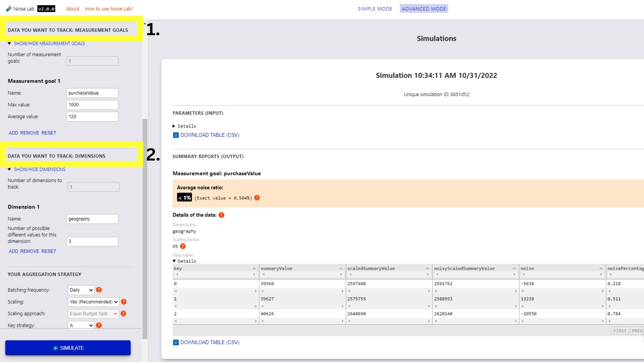
Task: Click the CSV download icon for parameters
Action: pyautogui.click(x=176, y=135)
